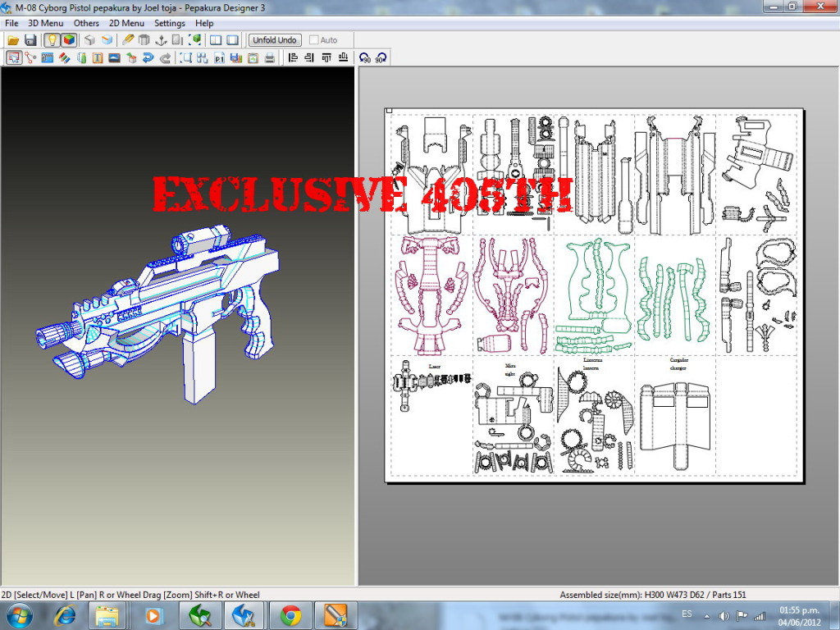Align selected parts to the left

click(x=293, y=58)
